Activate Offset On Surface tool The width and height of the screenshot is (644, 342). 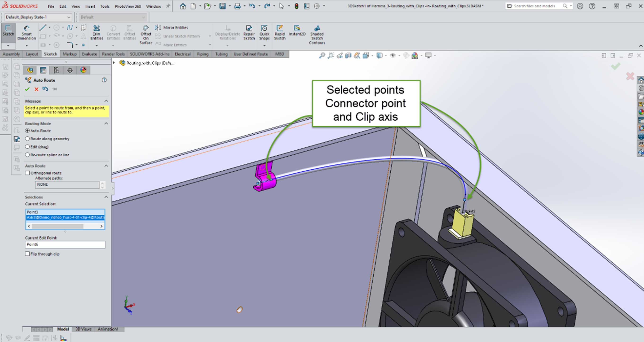pos(146,35)
